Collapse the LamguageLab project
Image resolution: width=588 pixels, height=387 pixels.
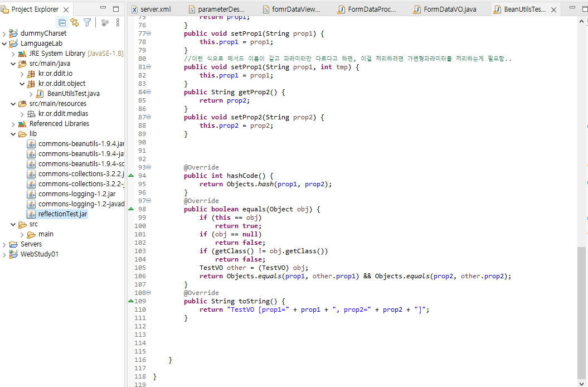pyautogui.click(x=4, y=43)
